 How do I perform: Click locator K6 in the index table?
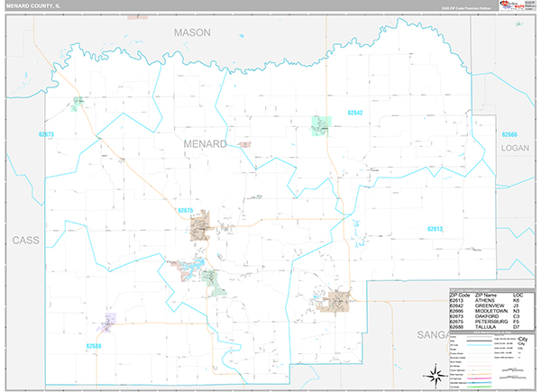516,301
